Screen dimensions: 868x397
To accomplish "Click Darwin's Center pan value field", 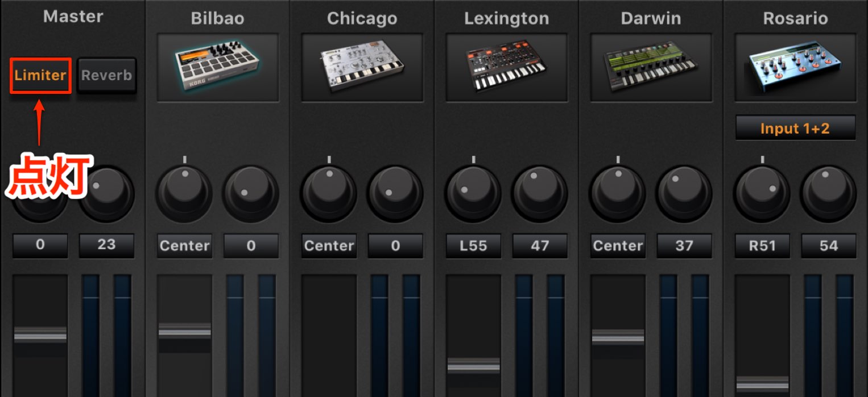I will tap(618, 246).
